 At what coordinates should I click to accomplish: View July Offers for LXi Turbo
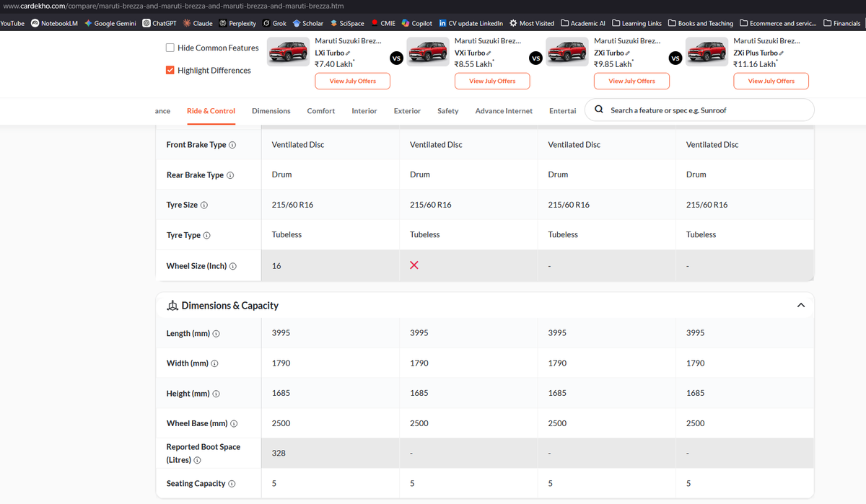pos(352,81)
